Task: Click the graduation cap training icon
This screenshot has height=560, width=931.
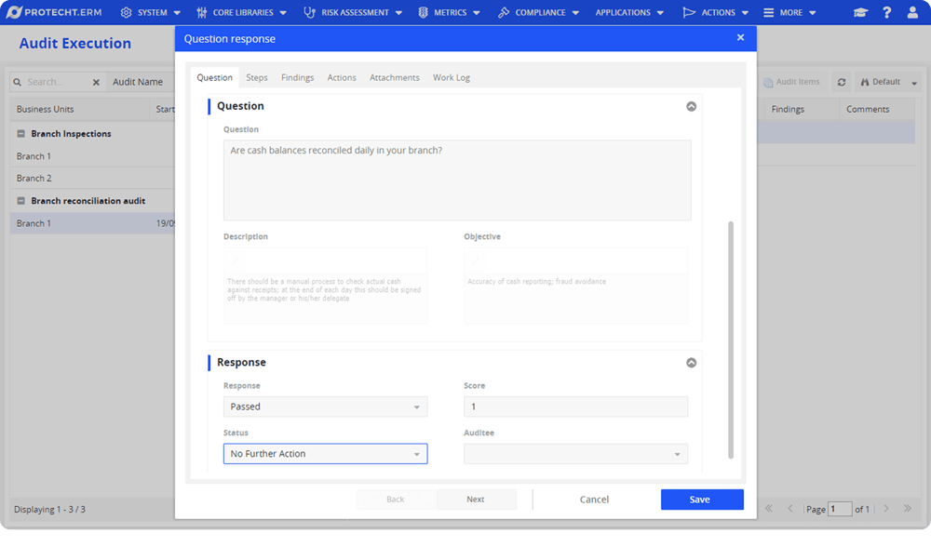Action: (x=860, y=13)
